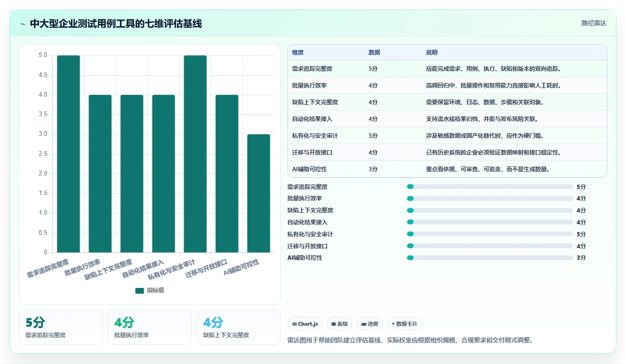Click description 重点看依据、可审查、可追责，而不是生成数量。
Viewport: 626px width, 364px height.
point(488,169)
